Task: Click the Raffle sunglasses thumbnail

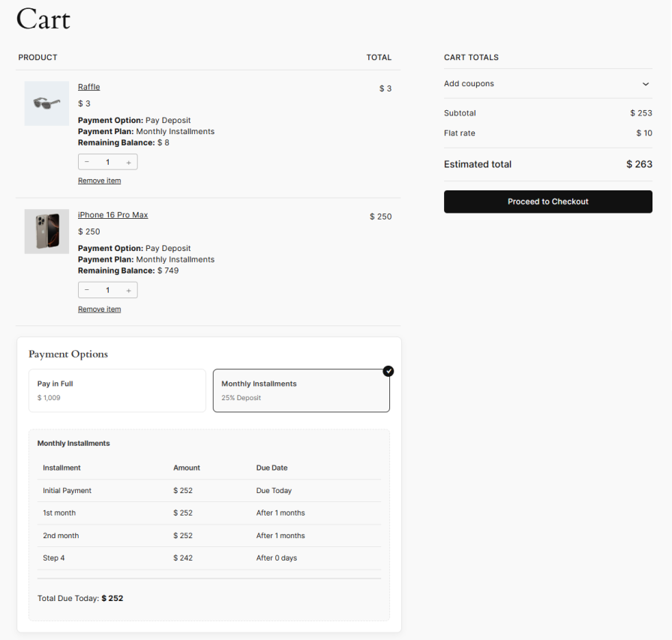Action: tap(46, 103)
